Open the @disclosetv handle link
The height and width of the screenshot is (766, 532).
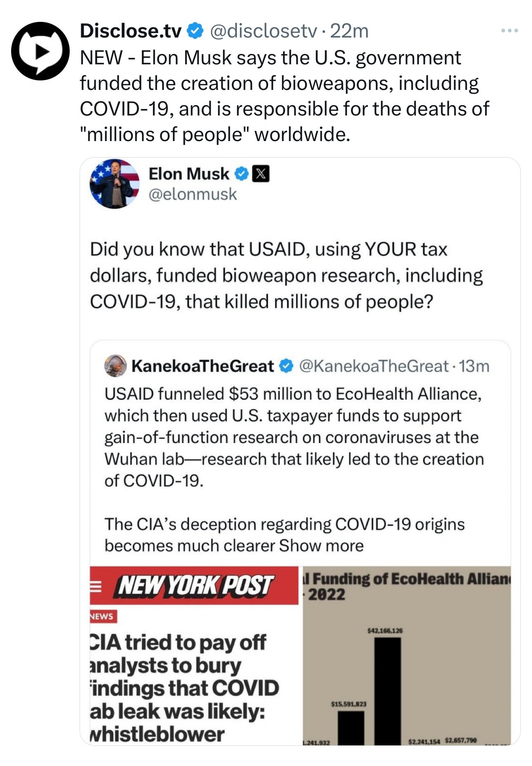pos(264,31)
